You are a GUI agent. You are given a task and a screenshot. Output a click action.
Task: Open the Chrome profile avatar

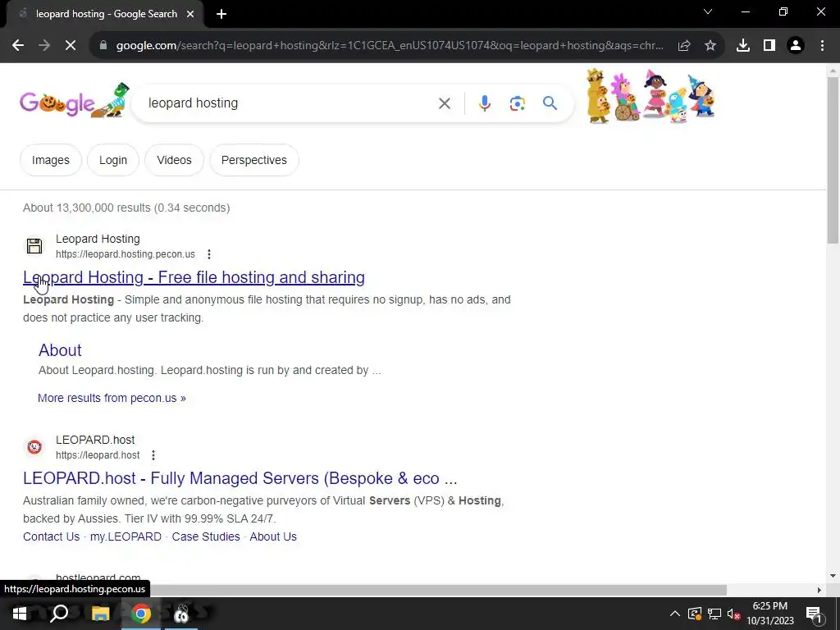point(796,46)
